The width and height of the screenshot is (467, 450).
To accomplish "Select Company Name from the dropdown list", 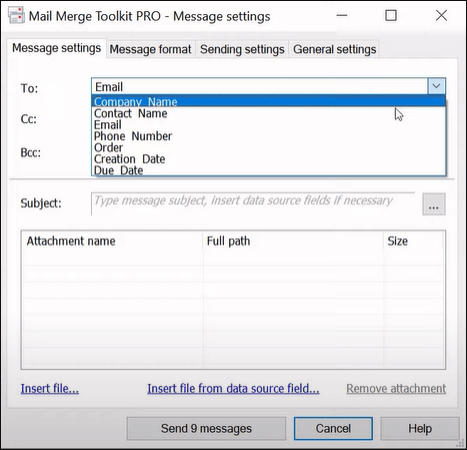I will click(269, 102).
